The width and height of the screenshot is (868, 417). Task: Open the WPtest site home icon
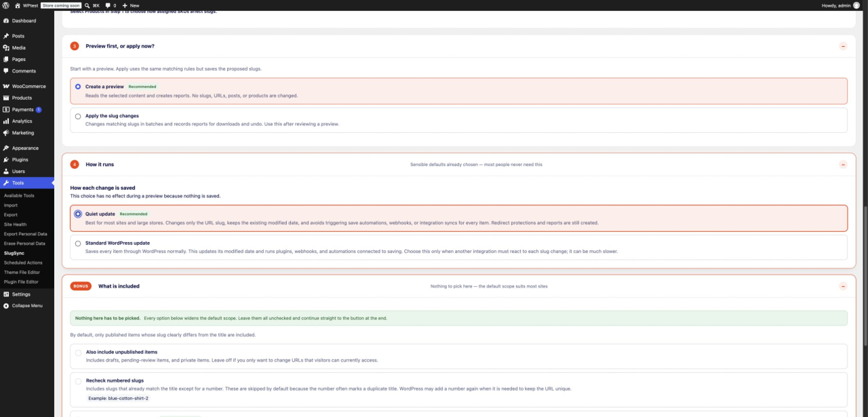[x=17, y=5]
